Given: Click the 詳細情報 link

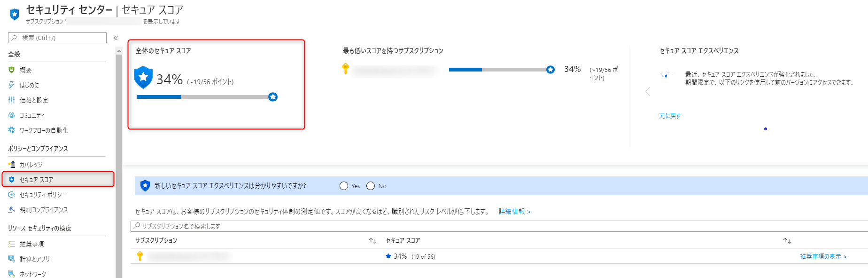Looking at the screenshot, I should point(514,211).
